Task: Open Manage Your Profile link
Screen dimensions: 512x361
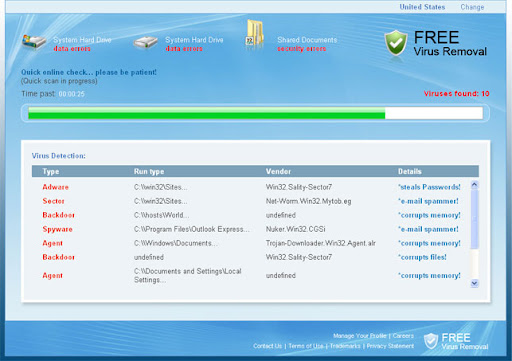Action: pyautogui.click(x=360, y=336)
